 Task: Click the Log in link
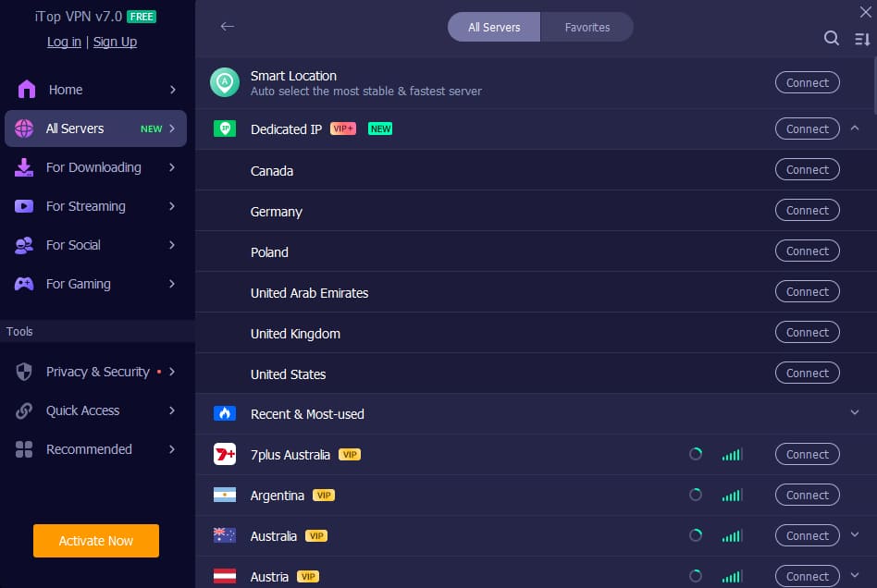coord(64,42)
